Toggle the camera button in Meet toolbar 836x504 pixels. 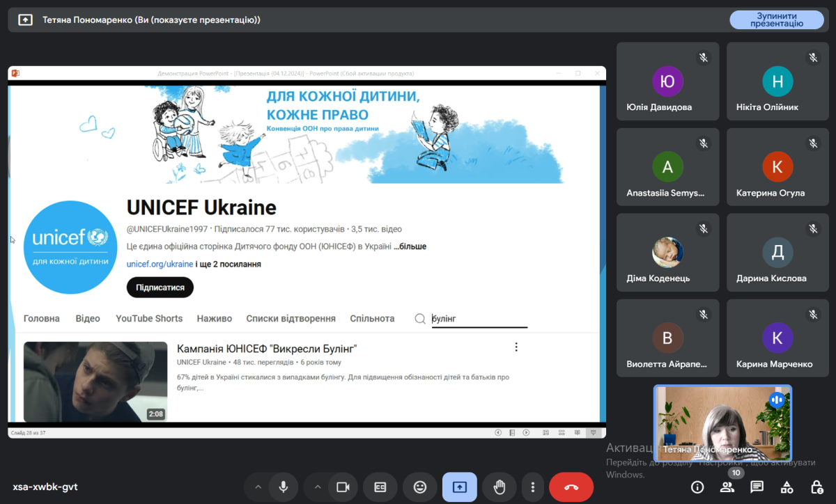click(342, 487)
